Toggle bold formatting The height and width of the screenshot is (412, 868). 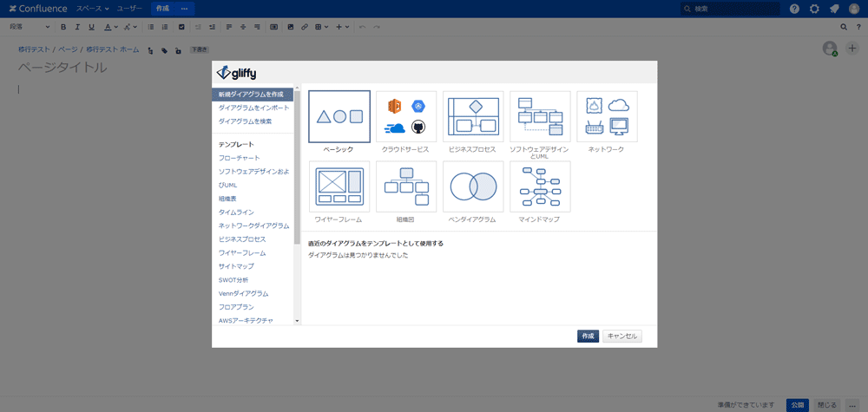pos(63,27)
